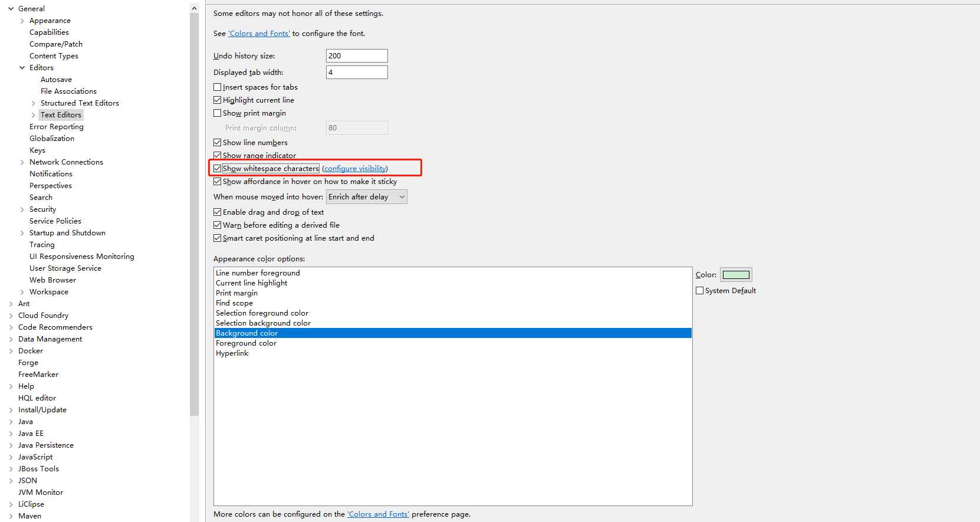Uncheck Highlight current line
The width and height of the screenshot is (980, 522).
point(217,100)
